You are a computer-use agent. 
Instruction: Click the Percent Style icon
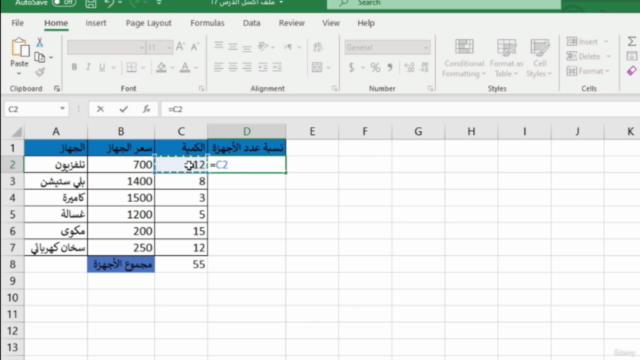[x=375, y=67]
